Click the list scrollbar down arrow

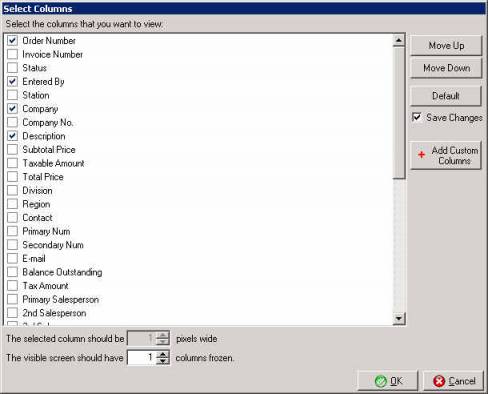(399, 319)
